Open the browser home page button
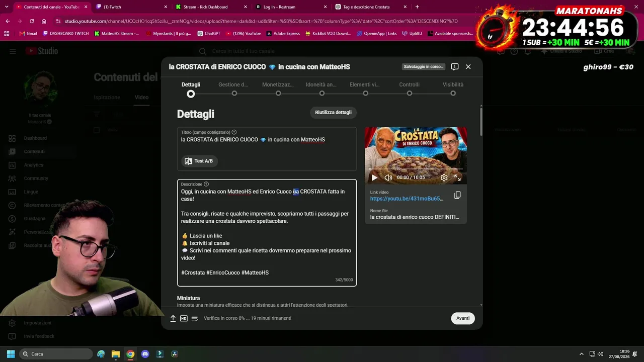Image resolution: width=644 pixels, height=362 pixels. (x=44, y=21)
